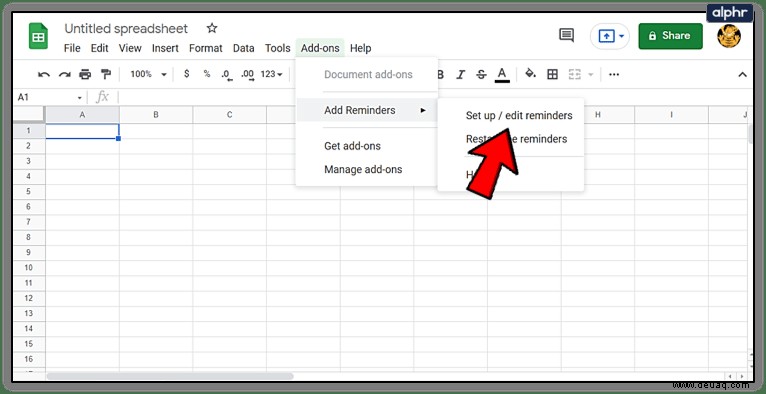Open the 100% zoom dropdown
This screenshot has width=766, height=394.
148,74
